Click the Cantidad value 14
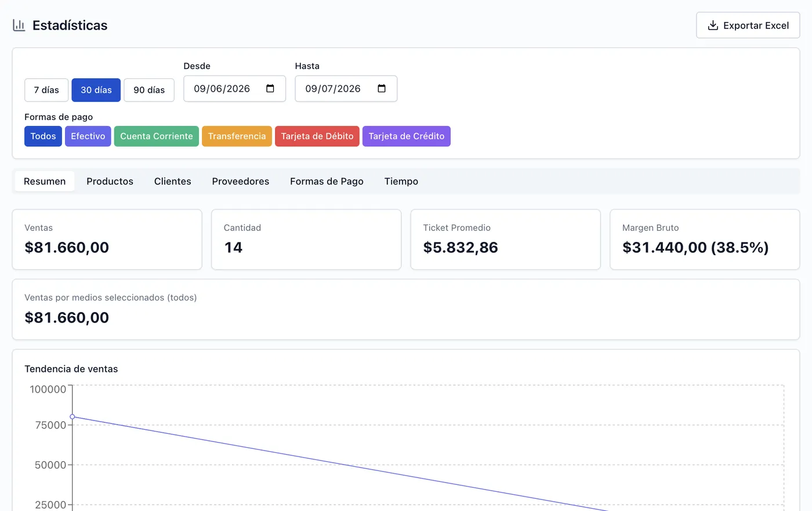This screenshot has height=511, width=812. 233,248
